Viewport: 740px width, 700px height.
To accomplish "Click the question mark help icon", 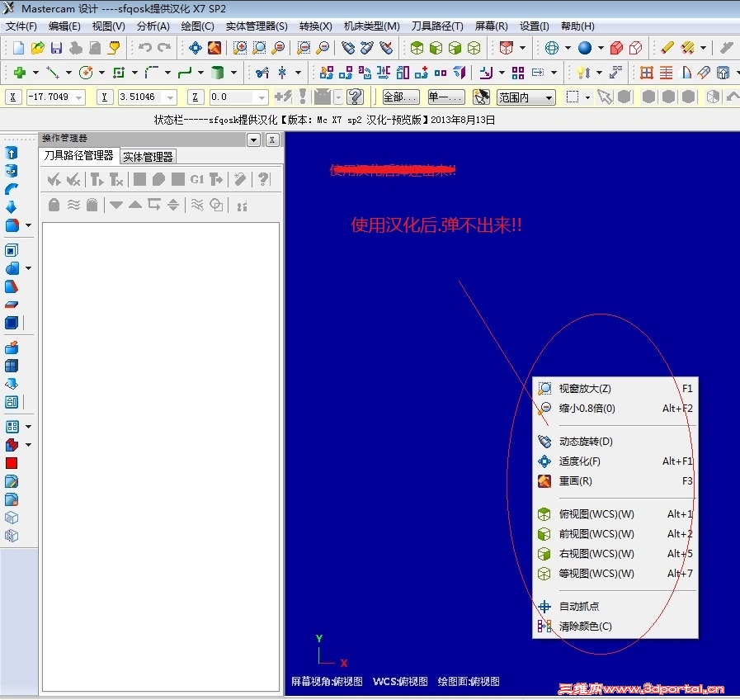I will [x=355, y=97].
